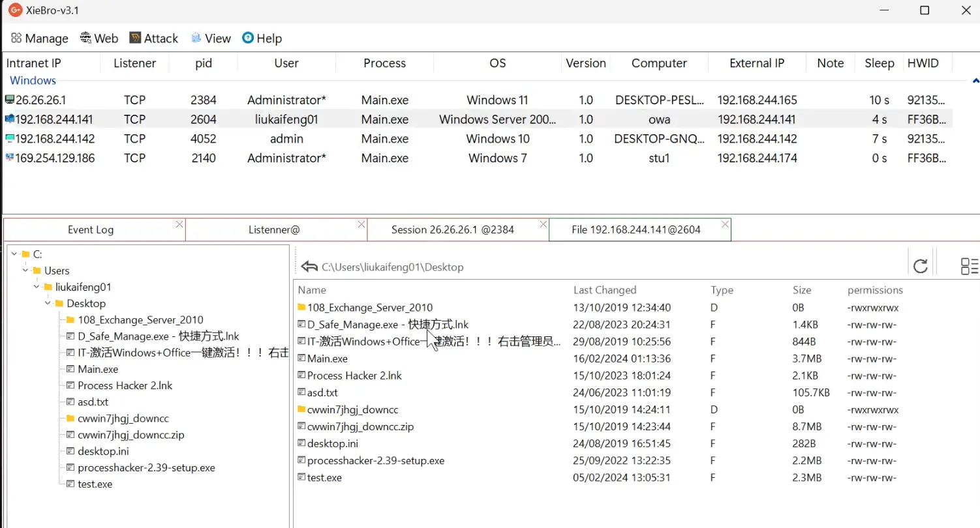
Task: Click file icon of Process Hacker 2.lnk in list
Action: pos(301,375)
